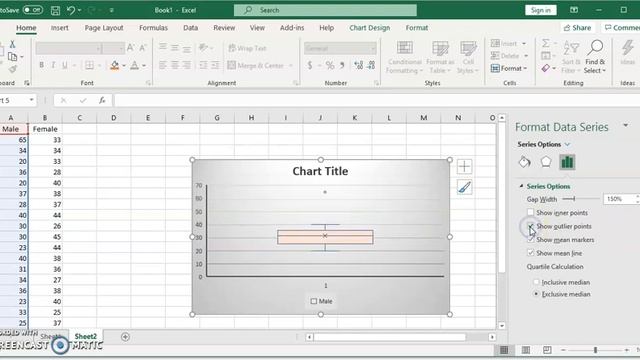
Task: Select Exclusive median option
Action: [x=536, y=294]
